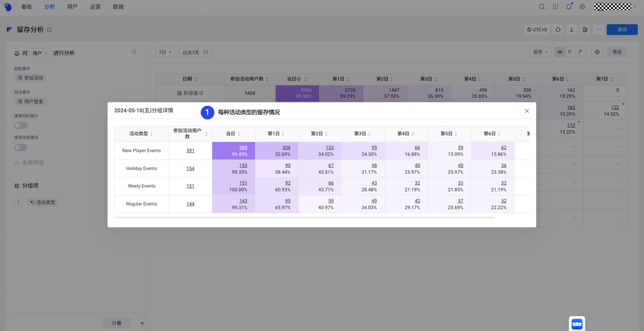Select the middle chart view icon
Image resolution: width=644 pixels, height=331 pixels.
[x=570, y=52]
